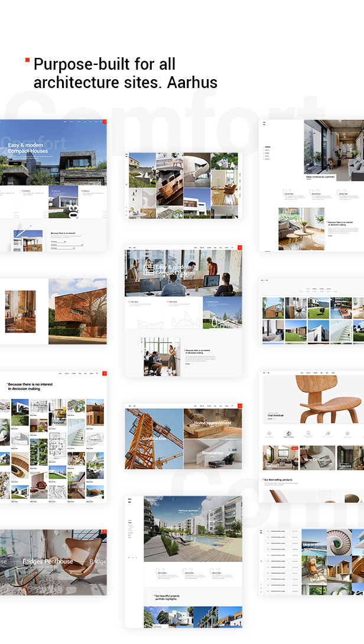This screenshot has height=644, width=364.
Task: Open New Collection furniture banner
Action: 317,458
